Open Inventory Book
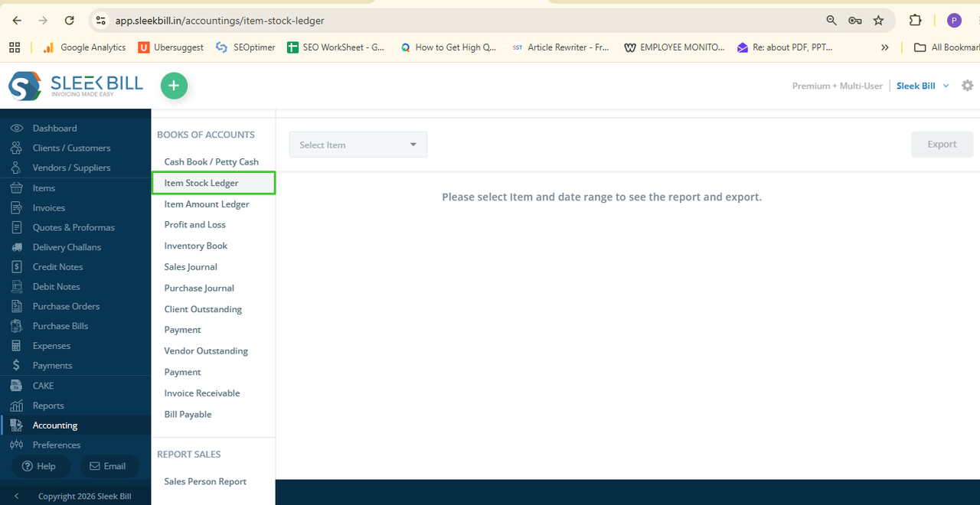Image resolution: width=980 pixels, height=505 pixels. point(196,246)
